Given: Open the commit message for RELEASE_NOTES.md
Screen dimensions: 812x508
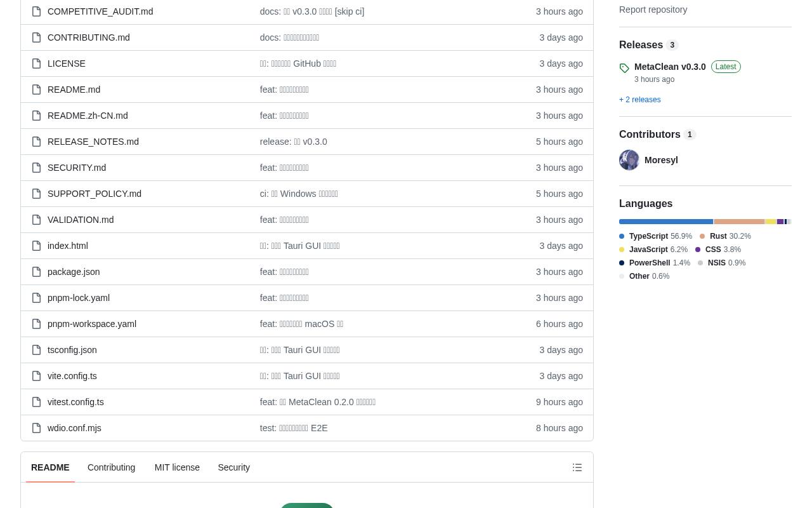Looking at the screenshot, I should point(293,142).
